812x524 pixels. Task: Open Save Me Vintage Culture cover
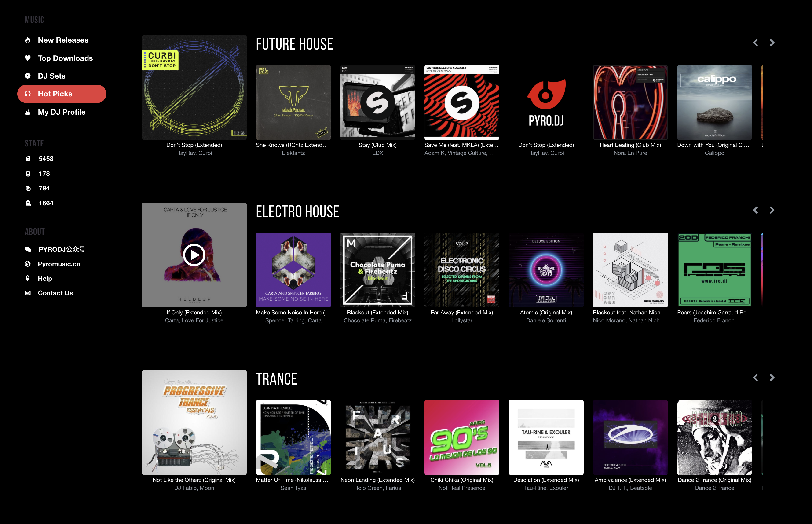[x=462, y=102]
